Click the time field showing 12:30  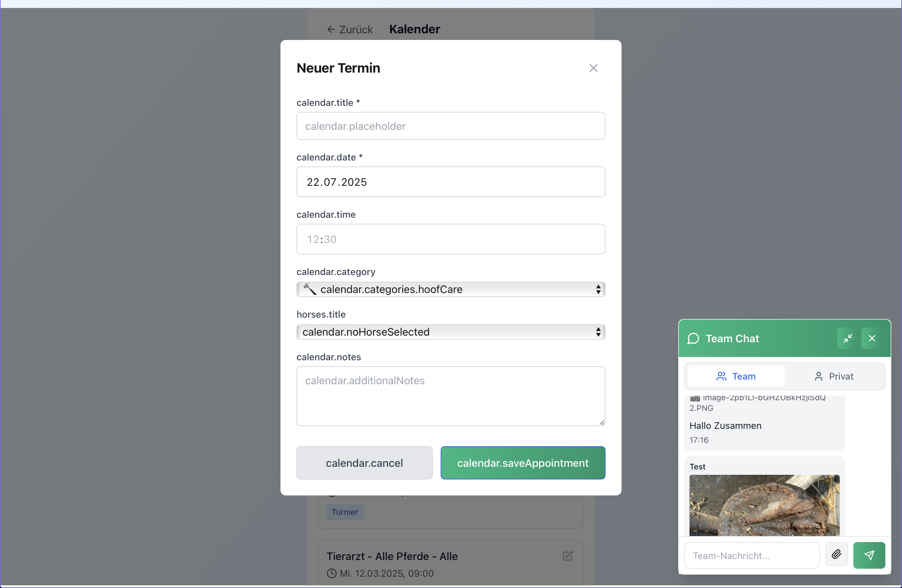click(451, 239)
